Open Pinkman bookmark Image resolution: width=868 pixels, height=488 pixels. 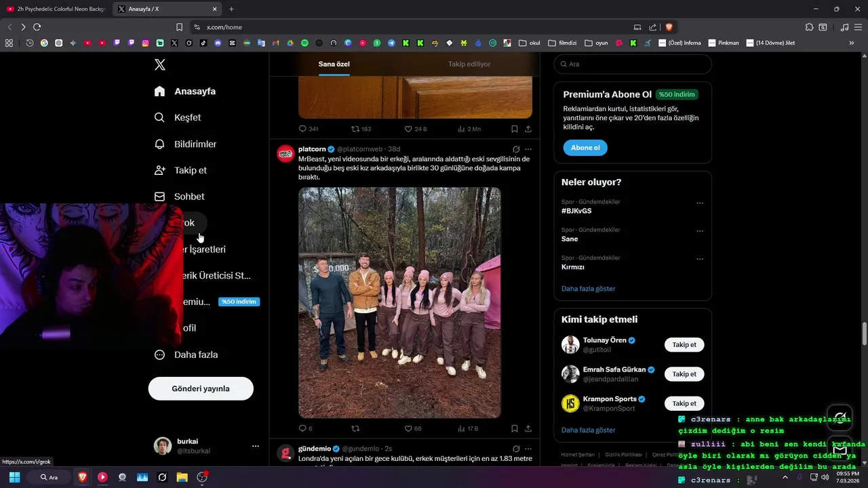pos(724,43)
